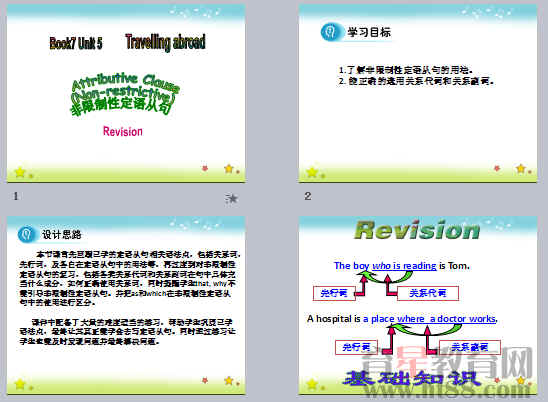Image resolution: width=548 pixels, height=402 pixels.
Task: Click the underlined 'a place where a doctor works' text
Action: [430, 319]
